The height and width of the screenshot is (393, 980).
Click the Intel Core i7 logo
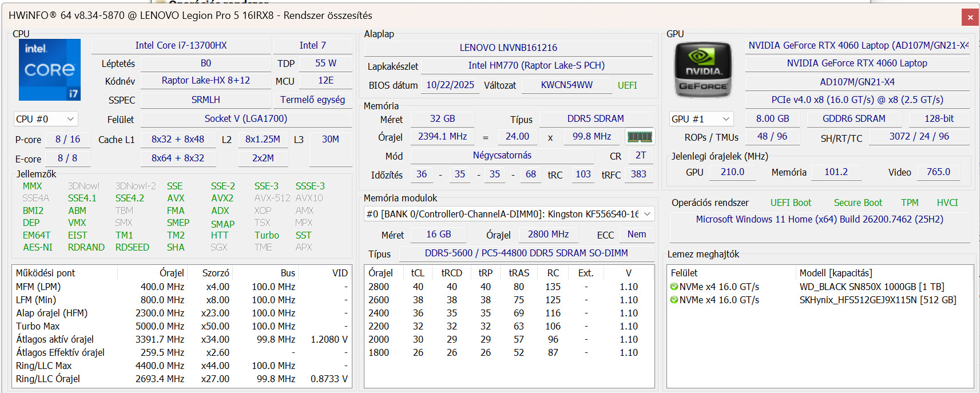tap(50, 70)
